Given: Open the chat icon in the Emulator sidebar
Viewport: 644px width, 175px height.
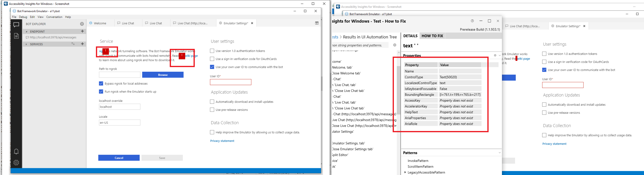Looking at the screenshot, I should 16,25.
